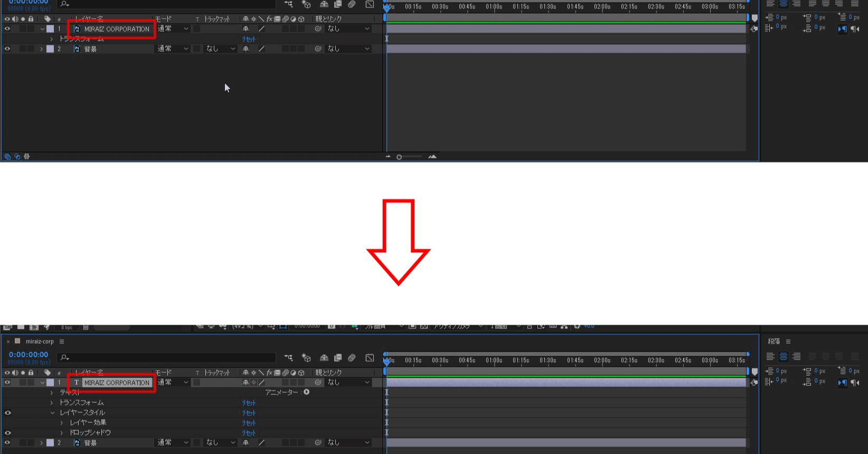
Task: Enable frame blending in miraiz-corp timeline
Action: click(338, 358)
